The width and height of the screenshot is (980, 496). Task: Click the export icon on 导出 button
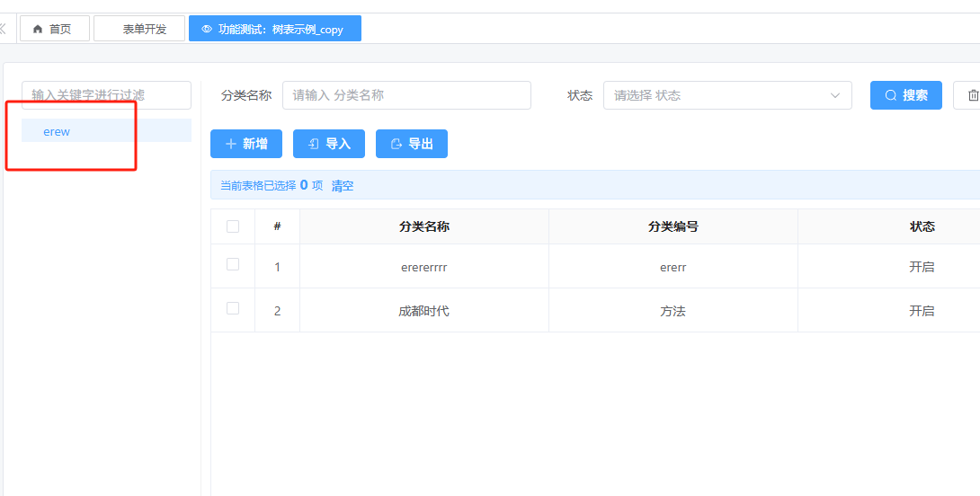pos(396,144)
